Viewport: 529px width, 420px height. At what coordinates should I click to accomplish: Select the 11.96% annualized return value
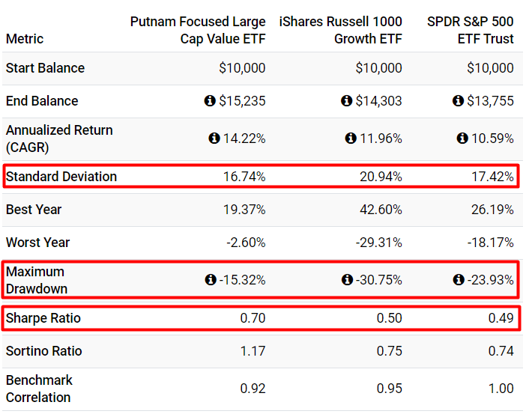[381, 139]
